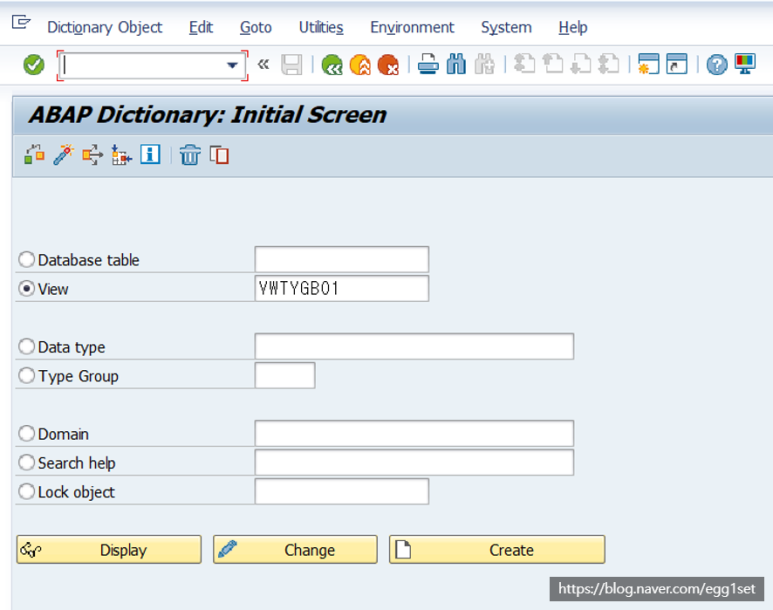Click the red Cancel icon

click(388, 65)
